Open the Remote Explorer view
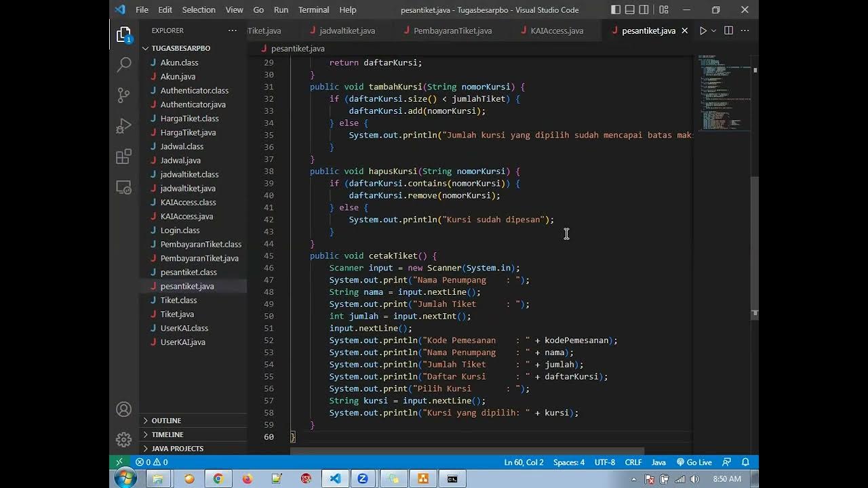The image size is (868, 488). 123,187
